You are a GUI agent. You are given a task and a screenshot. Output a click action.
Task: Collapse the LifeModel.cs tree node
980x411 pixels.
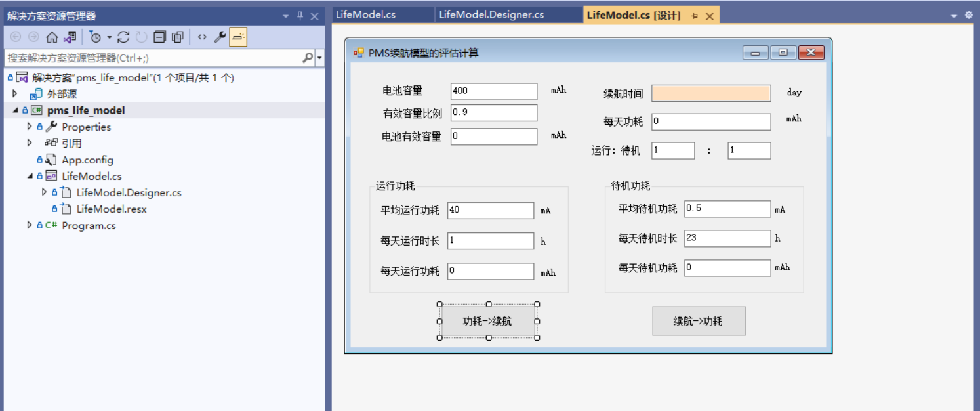[29, 176]
